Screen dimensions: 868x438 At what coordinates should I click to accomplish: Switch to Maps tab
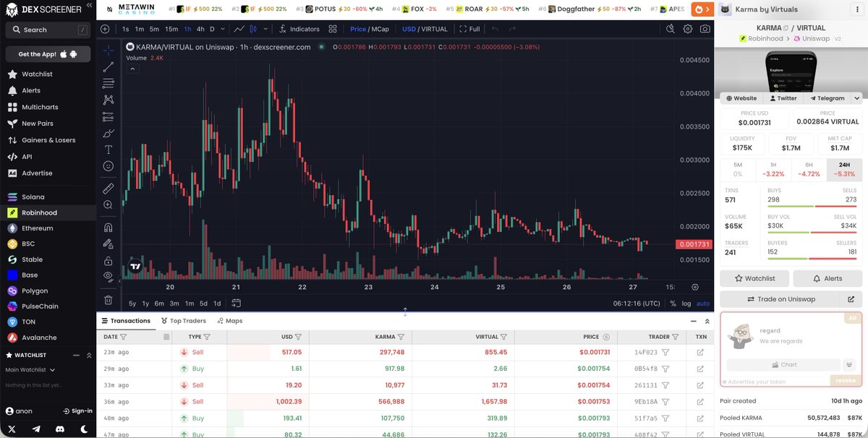pyautogui.click(x=229, y=321)
